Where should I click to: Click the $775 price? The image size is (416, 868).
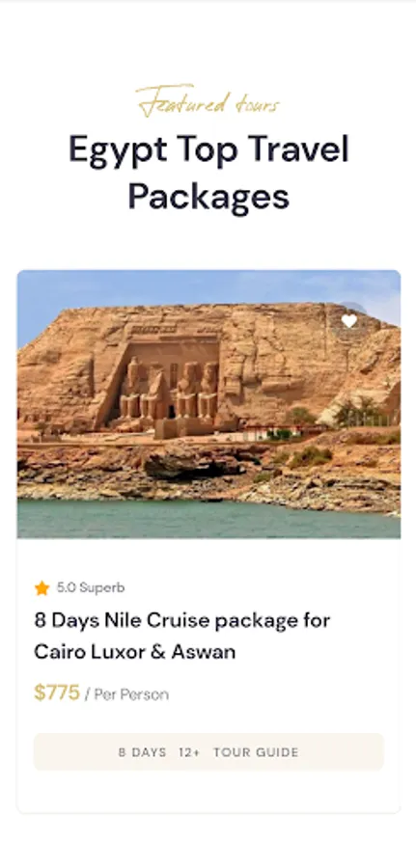(57, 692)
